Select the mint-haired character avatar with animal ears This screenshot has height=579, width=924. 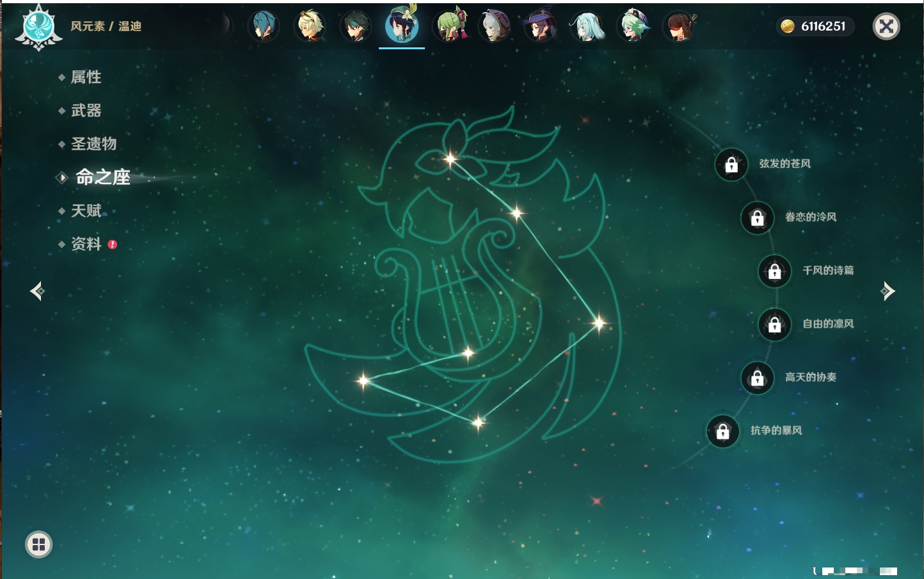click(633, 26)
